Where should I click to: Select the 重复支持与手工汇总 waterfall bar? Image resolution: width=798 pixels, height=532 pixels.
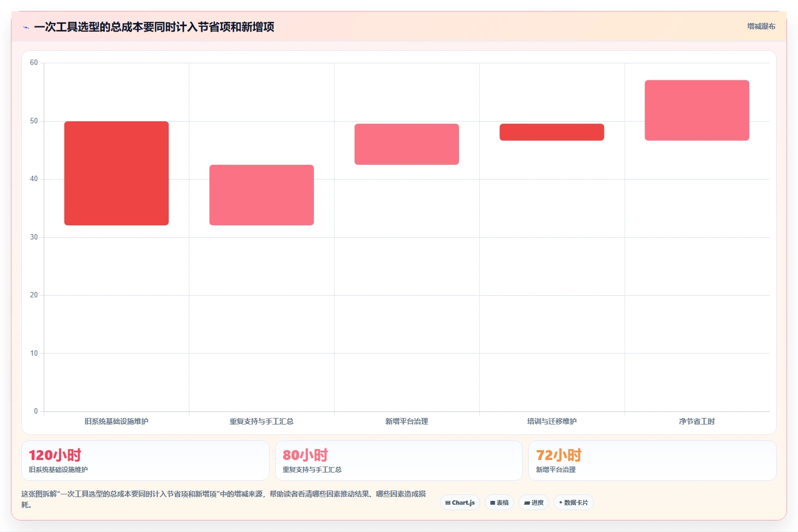[261, 195]
